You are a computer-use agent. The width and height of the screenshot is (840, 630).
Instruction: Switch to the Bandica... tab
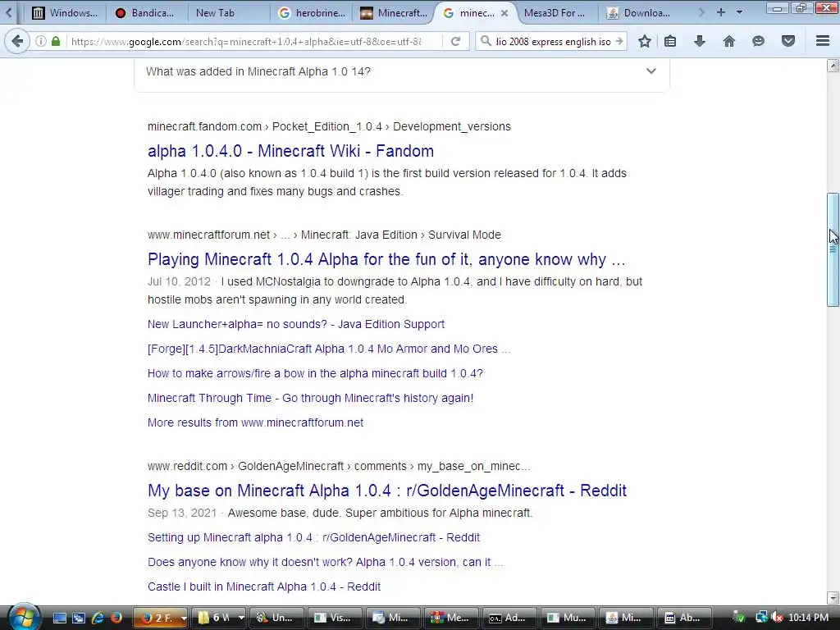click(146, 13)
